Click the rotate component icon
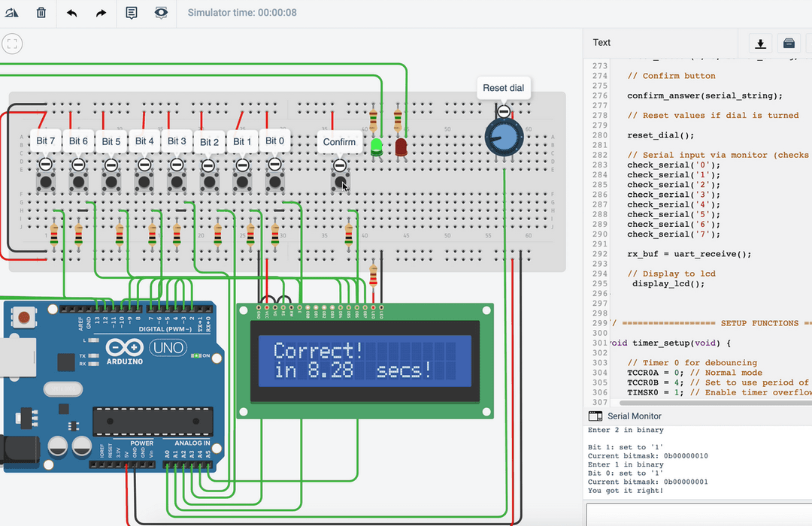Image resolution: width=812 pixels, height=526 pixels. point(11,13)
